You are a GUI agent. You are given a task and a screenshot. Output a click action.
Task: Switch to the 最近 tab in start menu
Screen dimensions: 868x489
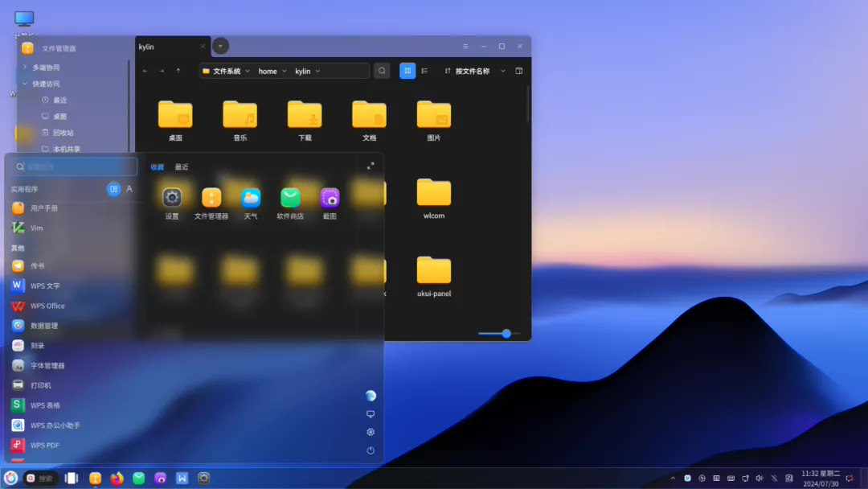pos(182,167)
